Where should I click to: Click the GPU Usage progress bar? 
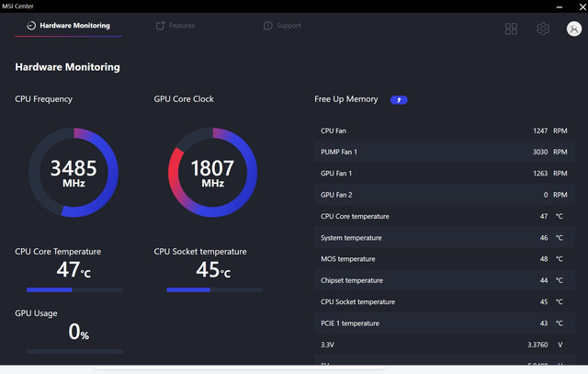[x=74, y=352]
